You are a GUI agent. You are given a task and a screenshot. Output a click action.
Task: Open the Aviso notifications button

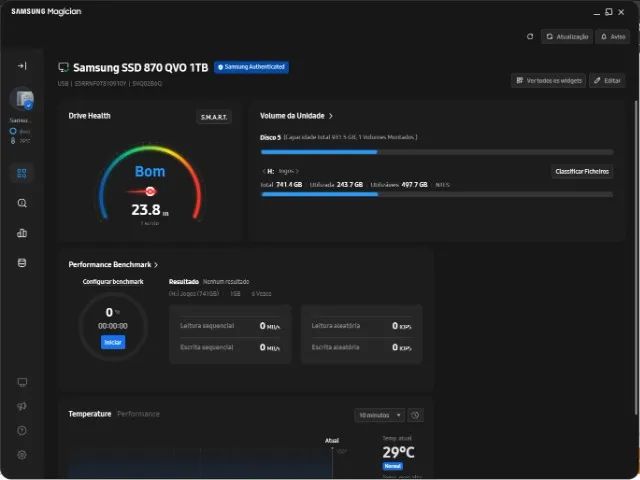(613, 37)
